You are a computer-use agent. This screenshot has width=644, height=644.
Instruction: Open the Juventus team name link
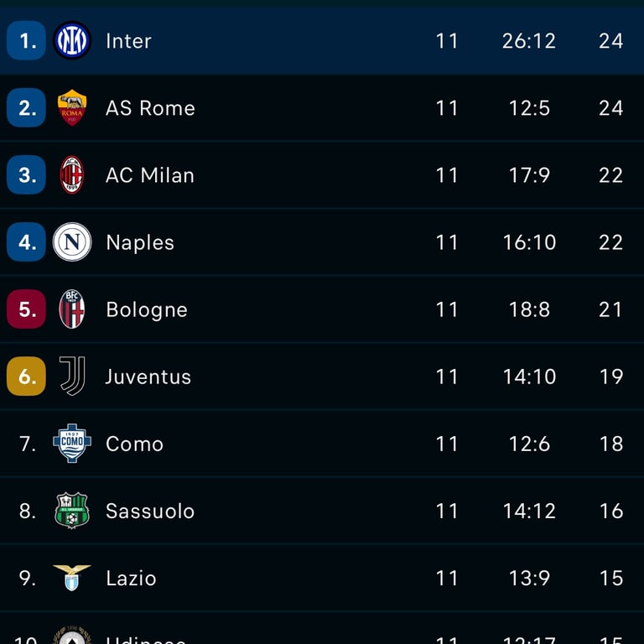click(x=148, y=377)
